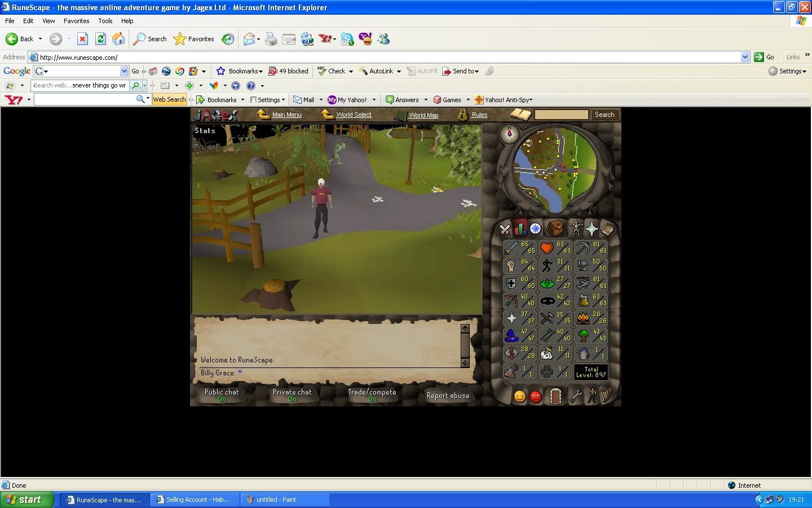Viewport: 812px width, 508px height.
Task: Click the Report abuse button
Action: pyautogui.click(x=448, y=396)
